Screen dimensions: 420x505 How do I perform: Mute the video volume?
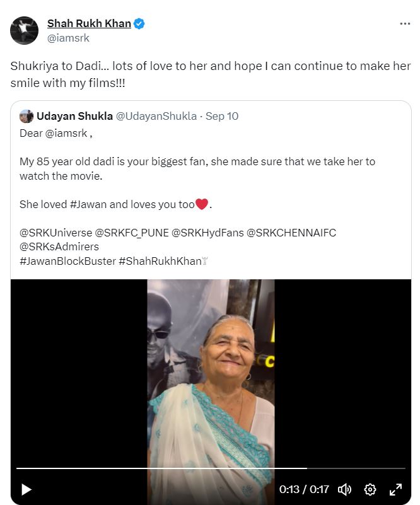tap(344, 489)
